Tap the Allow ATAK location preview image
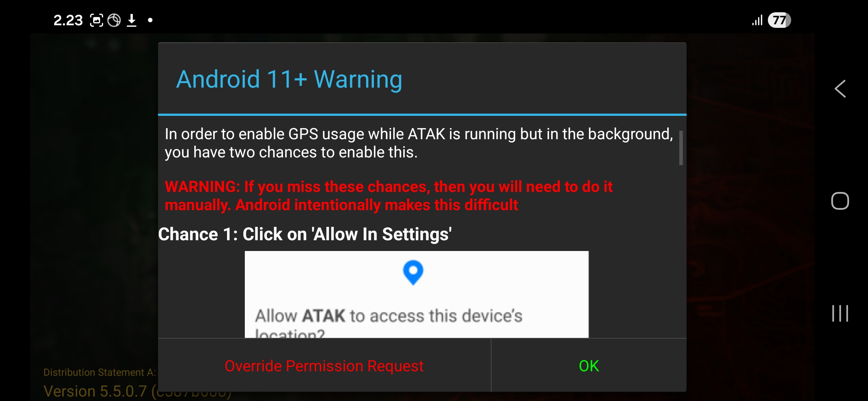The height and width of the screenshot is (401, 868). click(x=417, y=294)
